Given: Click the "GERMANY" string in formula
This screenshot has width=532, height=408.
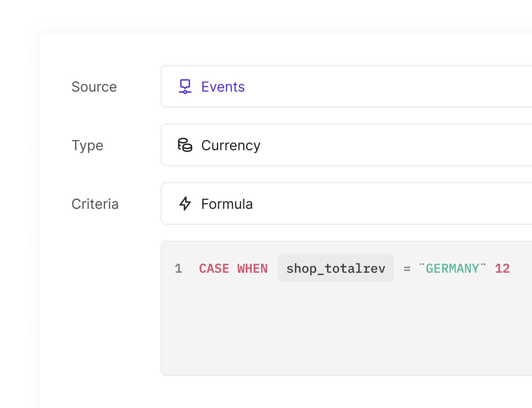Looking at the screenshot, I should [452, 268].
